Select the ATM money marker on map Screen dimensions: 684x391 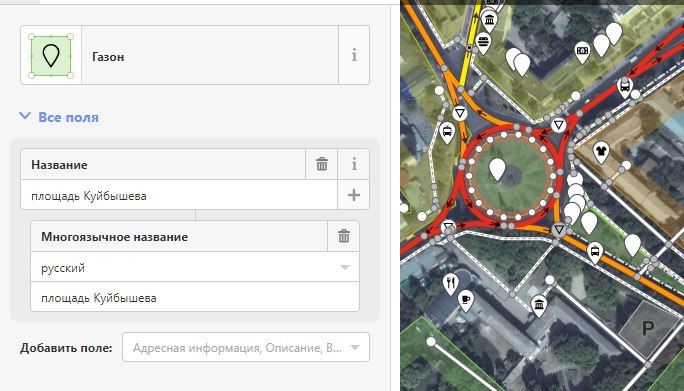(582, 51)
